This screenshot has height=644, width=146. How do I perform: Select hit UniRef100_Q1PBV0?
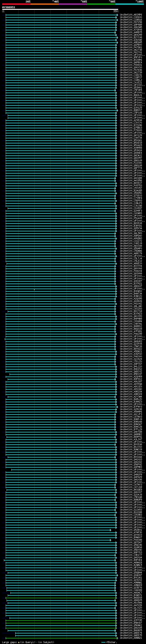coord(131,45)
